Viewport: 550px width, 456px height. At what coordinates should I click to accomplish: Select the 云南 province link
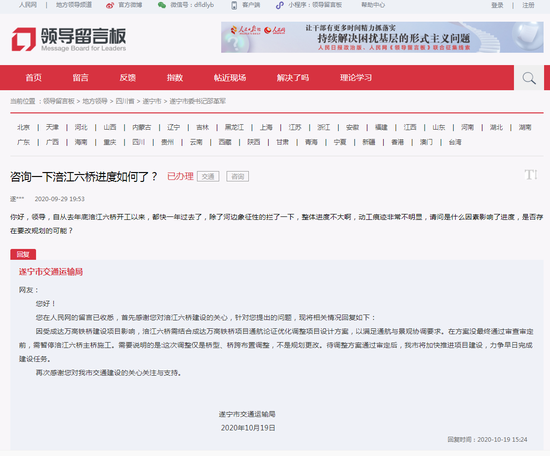[x=196, y=142]
